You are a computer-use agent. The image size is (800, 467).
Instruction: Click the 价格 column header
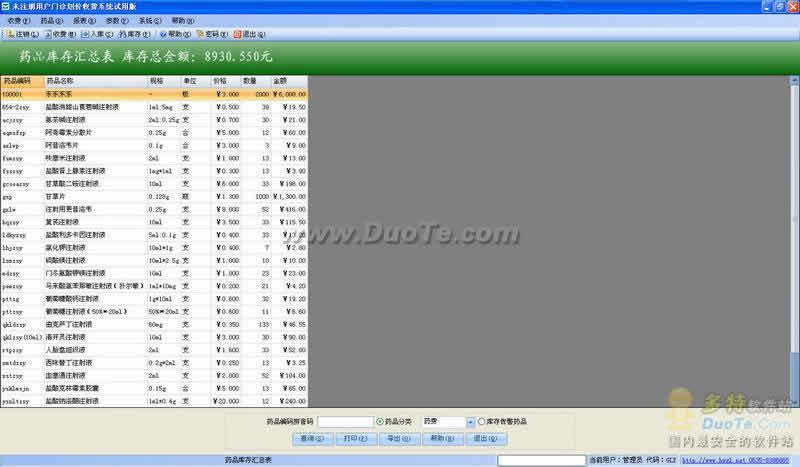click(x=225, y=81)
